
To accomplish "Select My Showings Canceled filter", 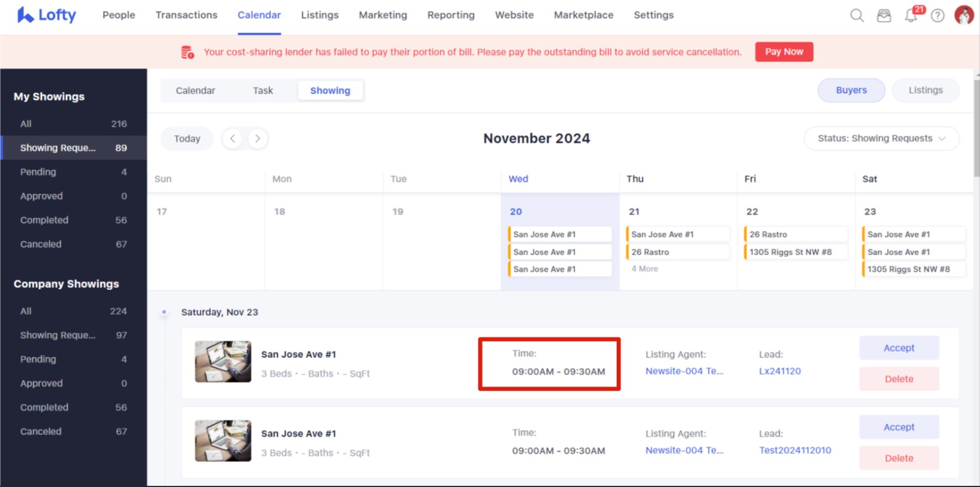I will [73, 244].
